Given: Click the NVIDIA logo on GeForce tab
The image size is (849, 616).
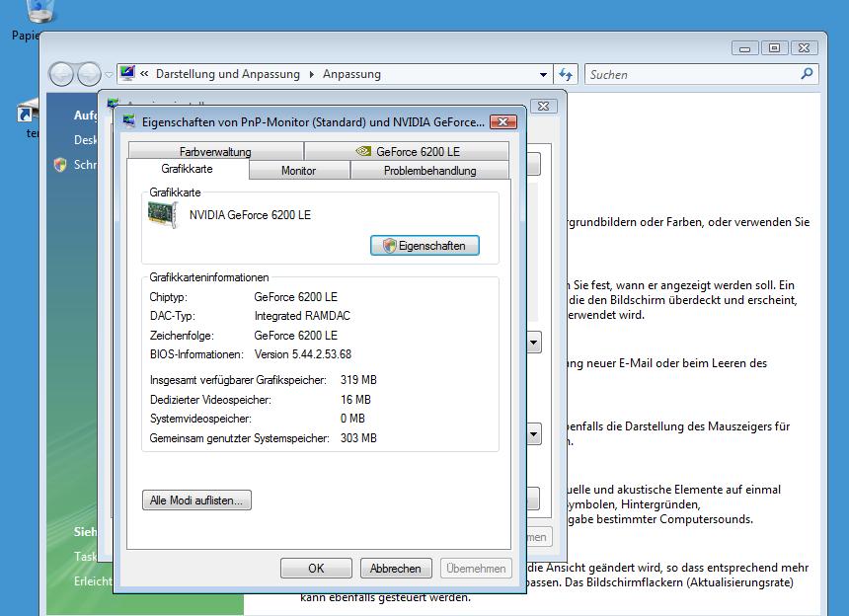Looking at the screenshot, I should [x=362, y=151].
